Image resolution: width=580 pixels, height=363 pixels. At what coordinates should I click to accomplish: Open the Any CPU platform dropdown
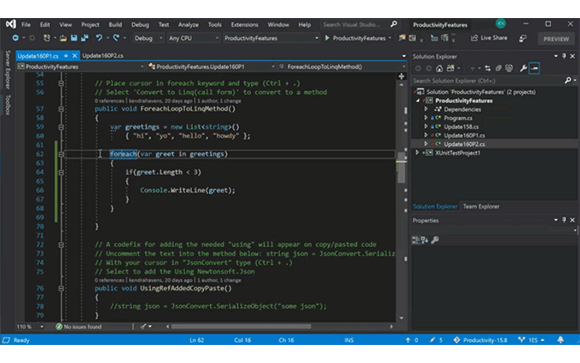pyautogui.click(x=193, y=38)
